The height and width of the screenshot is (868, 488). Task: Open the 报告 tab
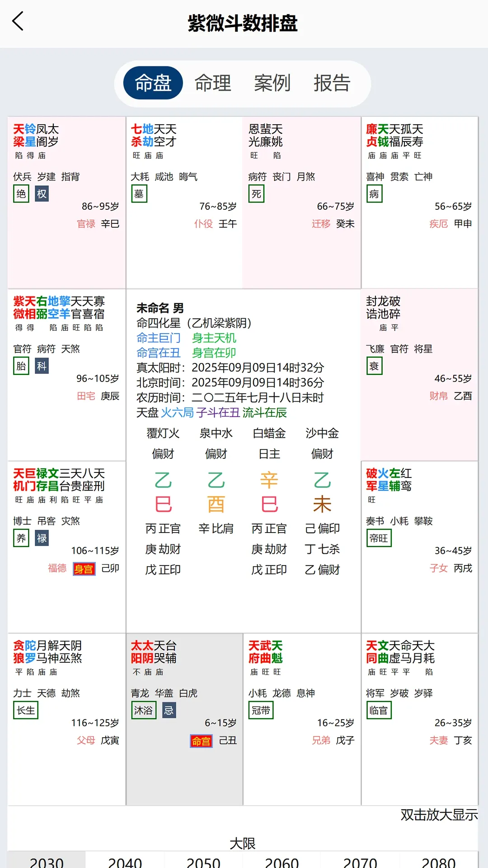click(332, 83)
